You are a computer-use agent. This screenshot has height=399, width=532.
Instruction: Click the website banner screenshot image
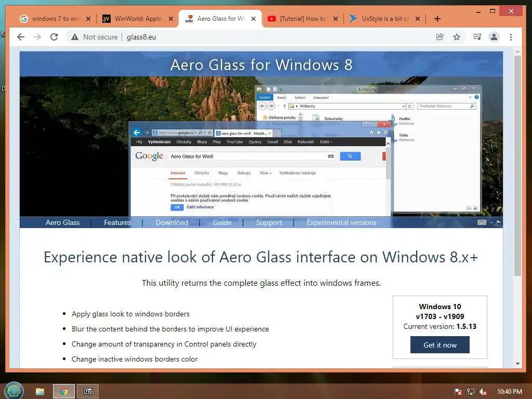tap(261, 146)
